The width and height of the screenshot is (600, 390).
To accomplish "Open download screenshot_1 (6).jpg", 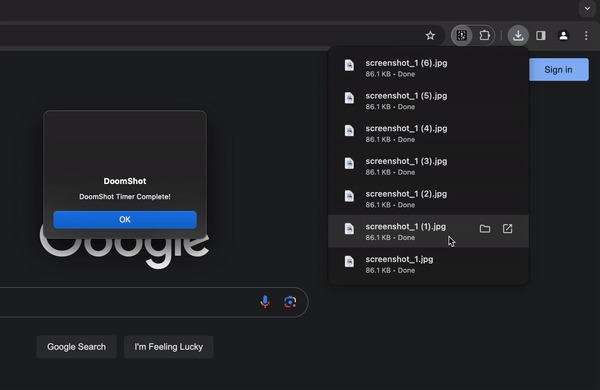I will click(x=429, y=68).
